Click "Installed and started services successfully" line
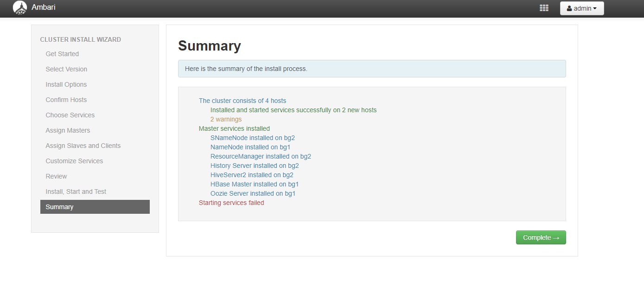Screen dimensions: 644x294 click(x=293, y=110)
